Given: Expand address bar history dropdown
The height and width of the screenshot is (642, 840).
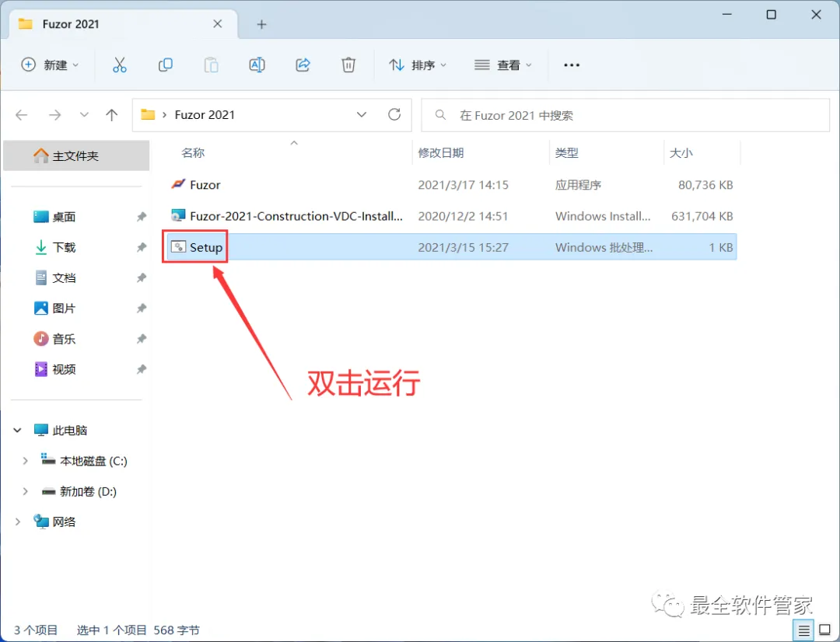Looking at the screenshot, I should pyautogui.click(x=362, y=114).
